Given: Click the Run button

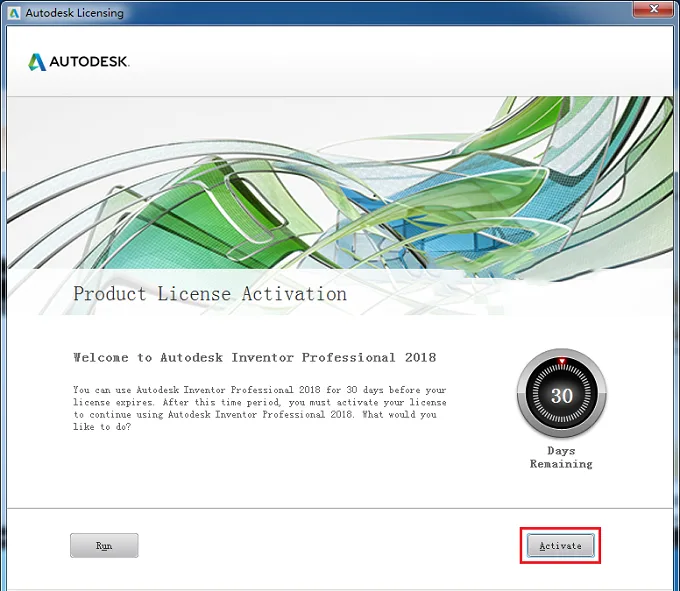Looking at the screenshot, I should (x=104, y=545).
